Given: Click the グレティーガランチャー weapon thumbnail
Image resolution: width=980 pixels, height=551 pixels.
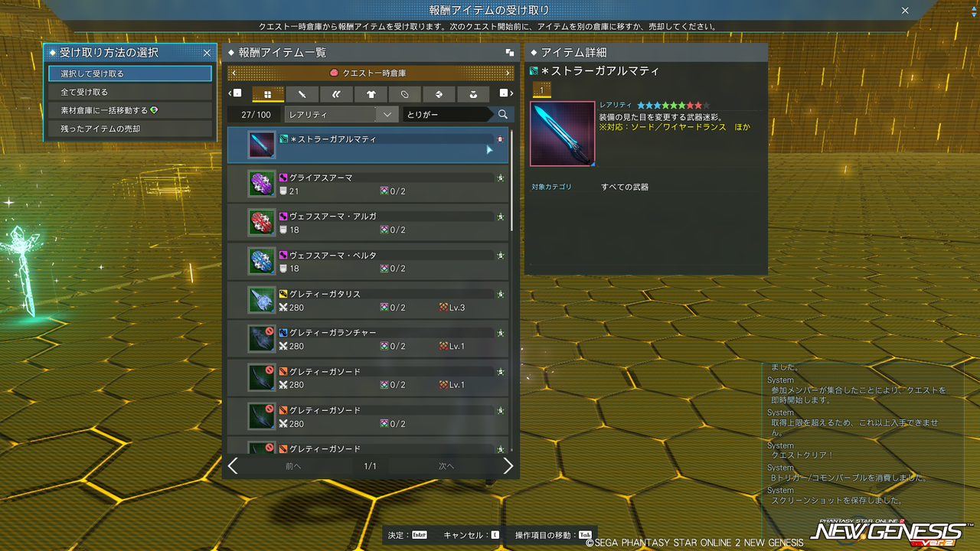Looking at the screenshot, I should tap(261, 339).
